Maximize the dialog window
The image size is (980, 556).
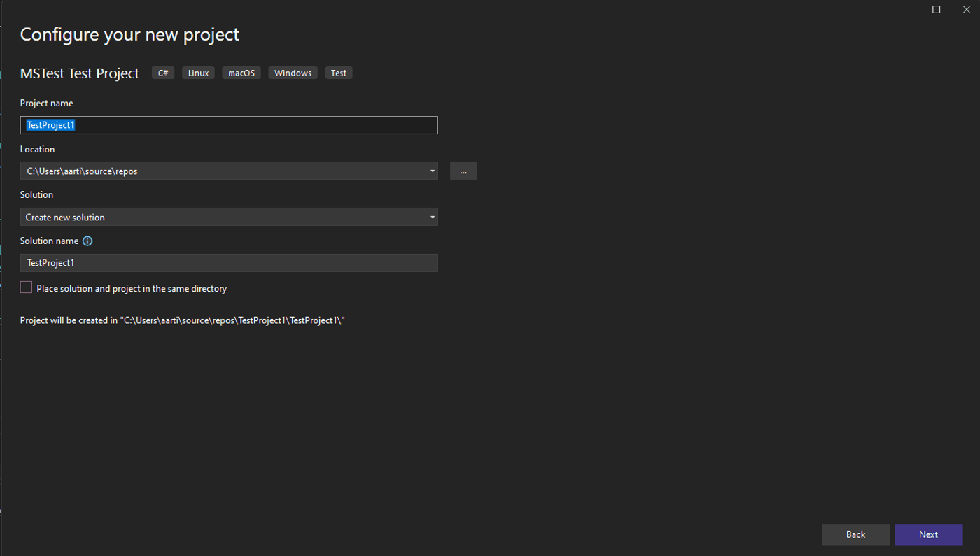pos(937,10)
